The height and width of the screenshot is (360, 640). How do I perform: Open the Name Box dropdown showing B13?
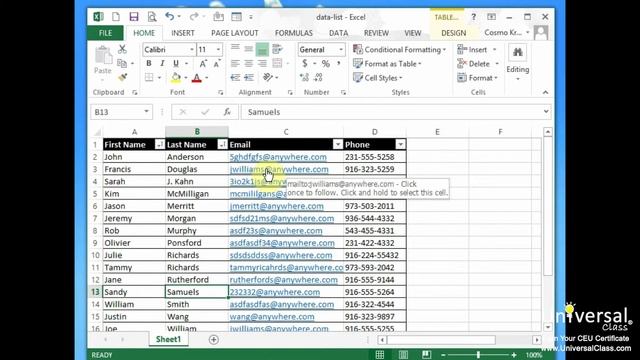[x=146, y=112]
